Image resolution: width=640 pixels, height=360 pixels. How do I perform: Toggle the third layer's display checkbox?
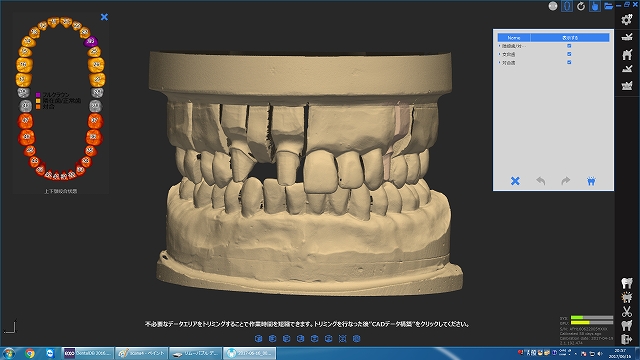pyautogui.click(x=569, y=62)
